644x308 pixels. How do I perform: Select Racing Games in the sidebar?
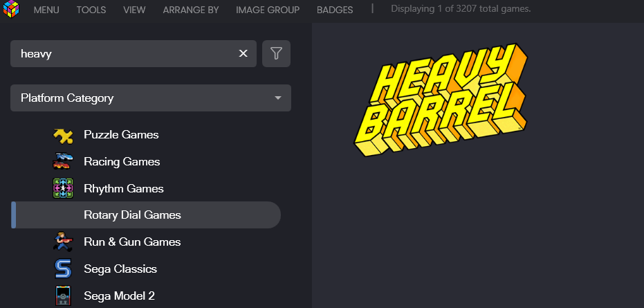pyautogui.click(x=122, y=161)
